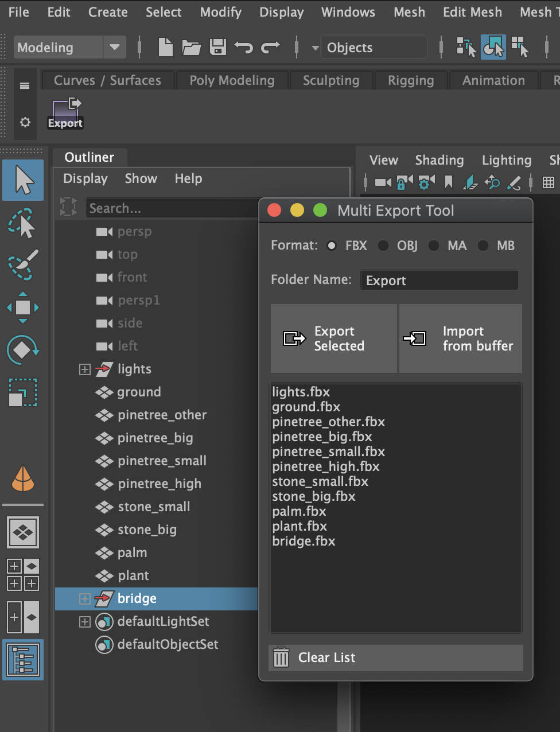The height and width of the screenshot is (732, 560).
Task: Select plant mesh in Outliner
Action: click(x=133, y=576)
